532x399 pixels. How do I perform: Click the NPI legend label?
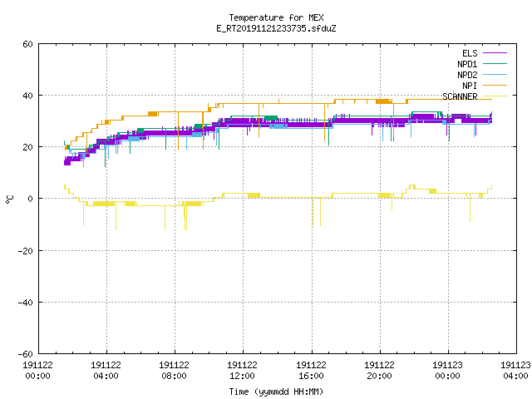(470, 86)
